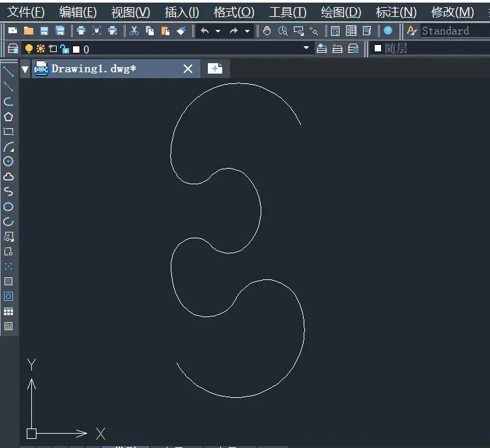This screenshot has height=448, width=490.
Task: Expand the drawing tabs list arrow
Action: click(25, 69)
